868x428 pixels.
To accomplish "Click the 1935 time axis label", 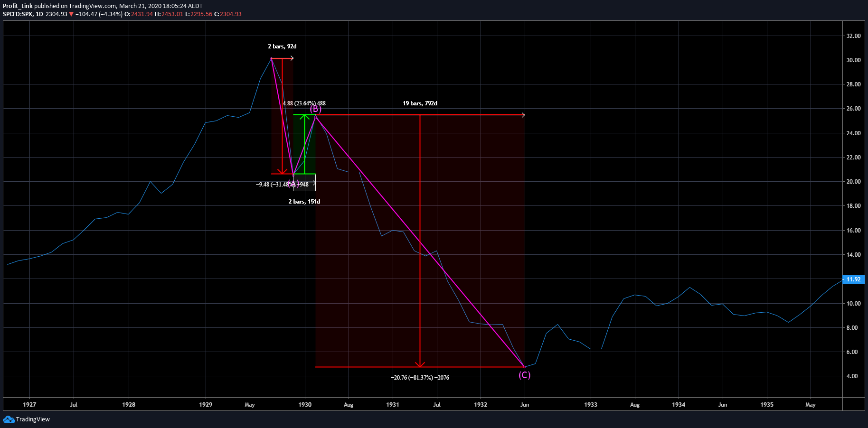I will click(767, 405).
